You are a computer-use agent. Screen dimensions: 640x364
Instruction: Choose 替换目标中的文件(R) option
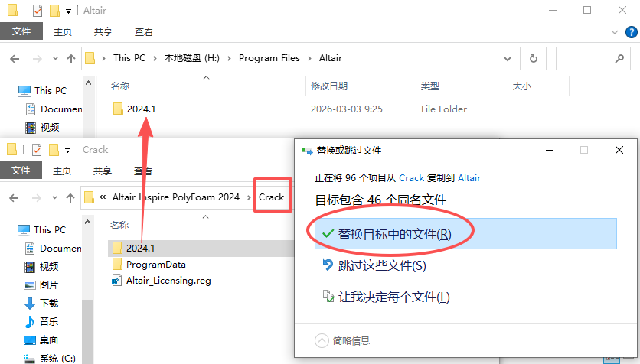(x=394, y=234)
